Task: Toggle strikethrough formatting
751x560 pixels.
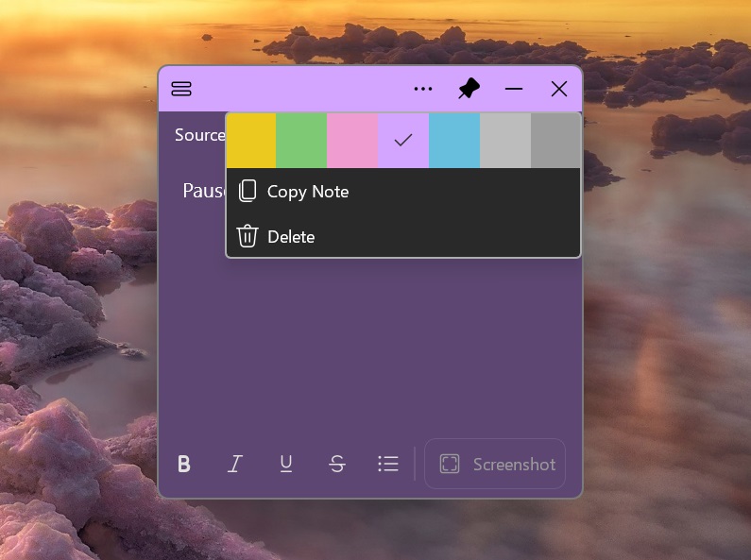Action: click(337, 464)
